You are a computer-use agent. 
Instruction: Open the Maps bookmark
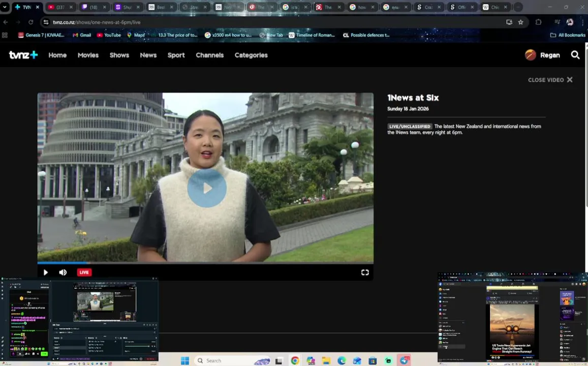click(136, 35)
